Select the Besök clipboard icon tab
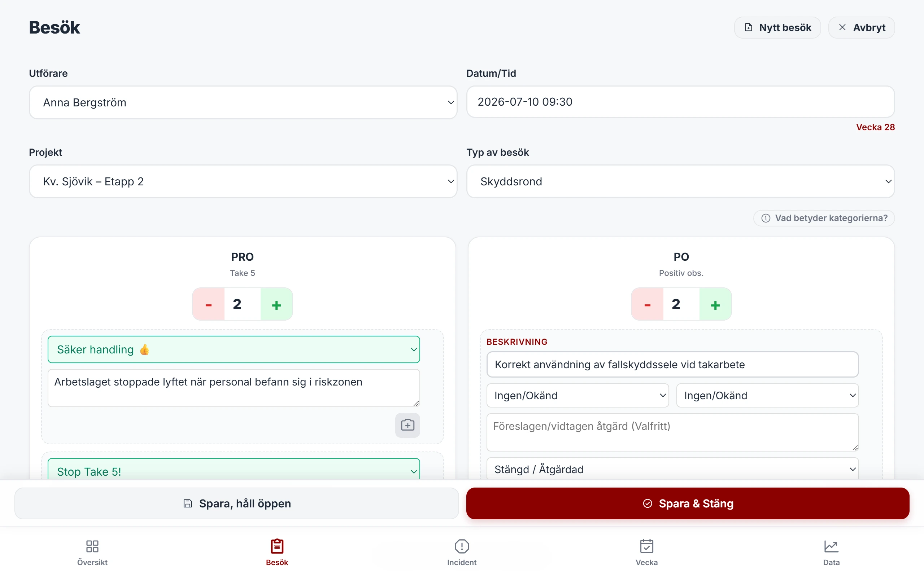 click(x=277, y=552)
